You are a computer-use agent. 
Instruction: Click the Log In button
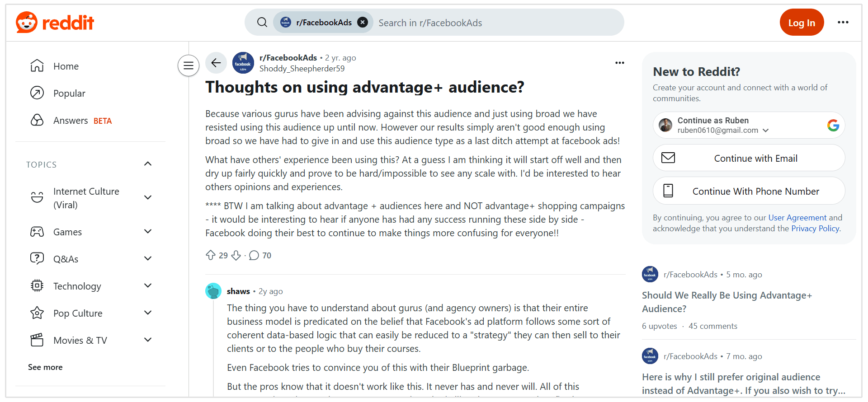point(802,22)
